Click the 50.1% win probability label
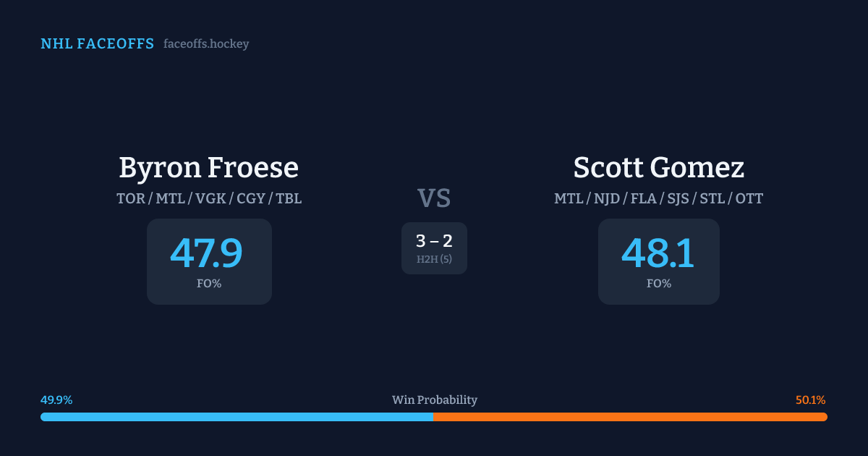Screen dimensions: 868x456 (810, 400)
